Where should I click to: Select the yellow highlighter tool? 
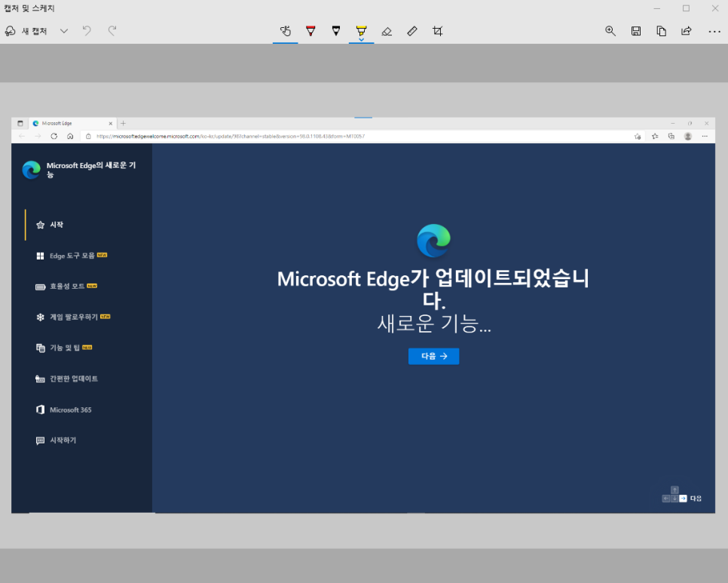pos(361,30)
